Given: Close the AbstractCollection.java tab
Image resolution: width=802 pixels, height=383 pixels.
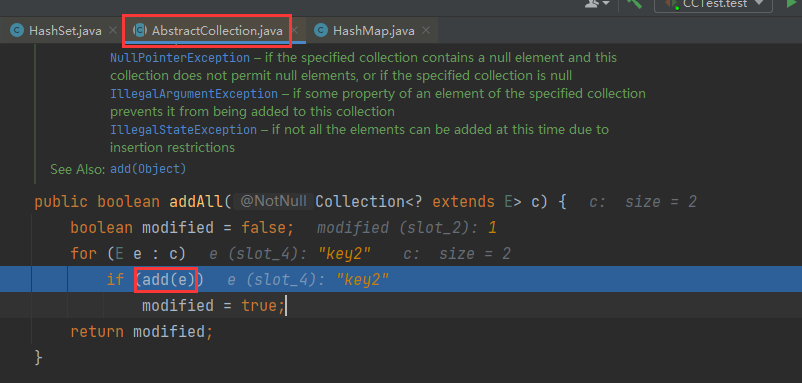Looking at the screenshot, I should click(295, 30).
